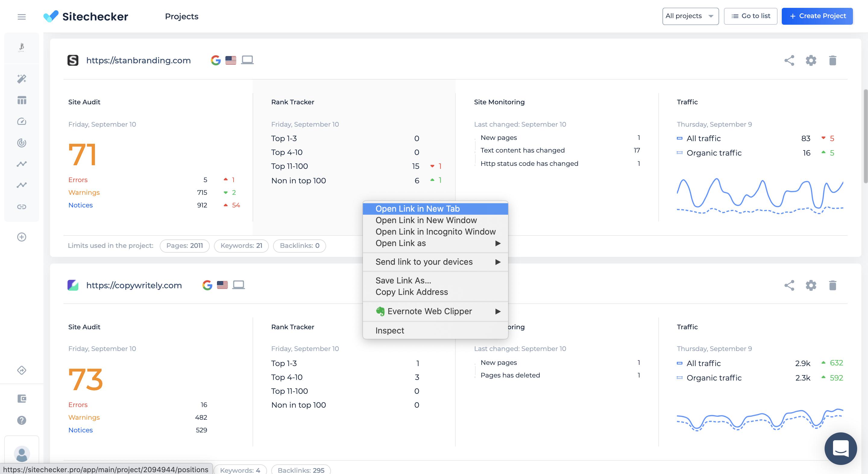Click the diamond arrow sidebar icon
This screenshot has height=474, width=868.
tap(22, 370)
